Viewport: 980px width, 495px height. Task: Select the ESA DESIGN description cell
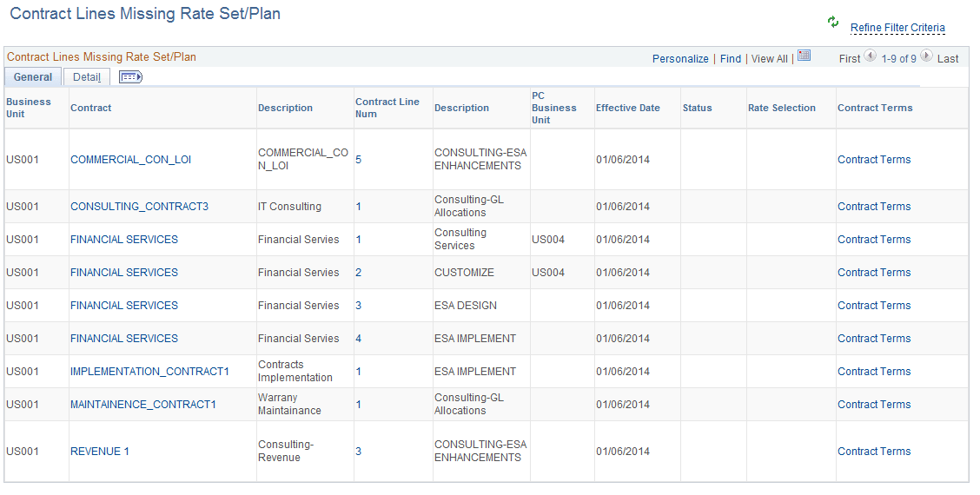click(466, 306)
